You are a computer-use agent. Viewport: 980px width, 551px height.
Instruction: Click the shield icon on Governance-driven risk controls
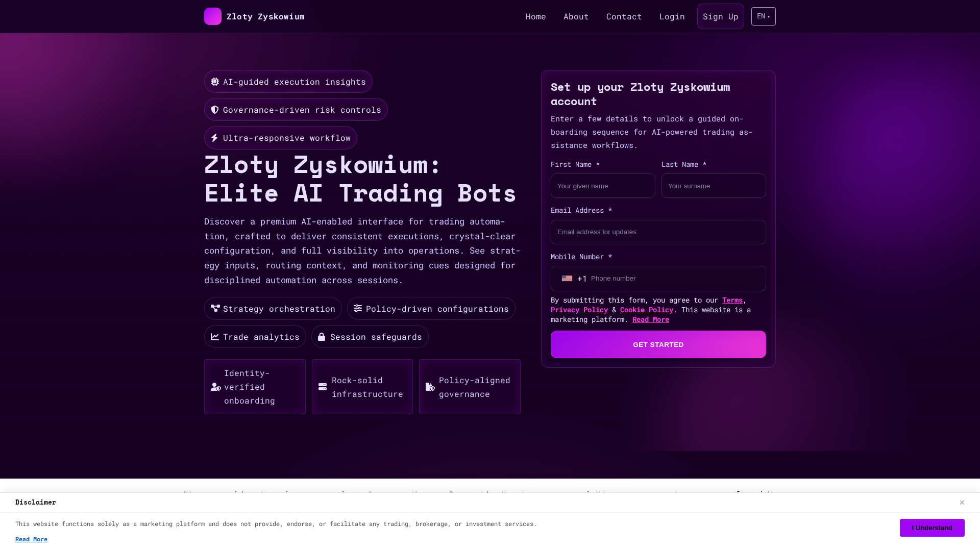[x=215, y=110]
